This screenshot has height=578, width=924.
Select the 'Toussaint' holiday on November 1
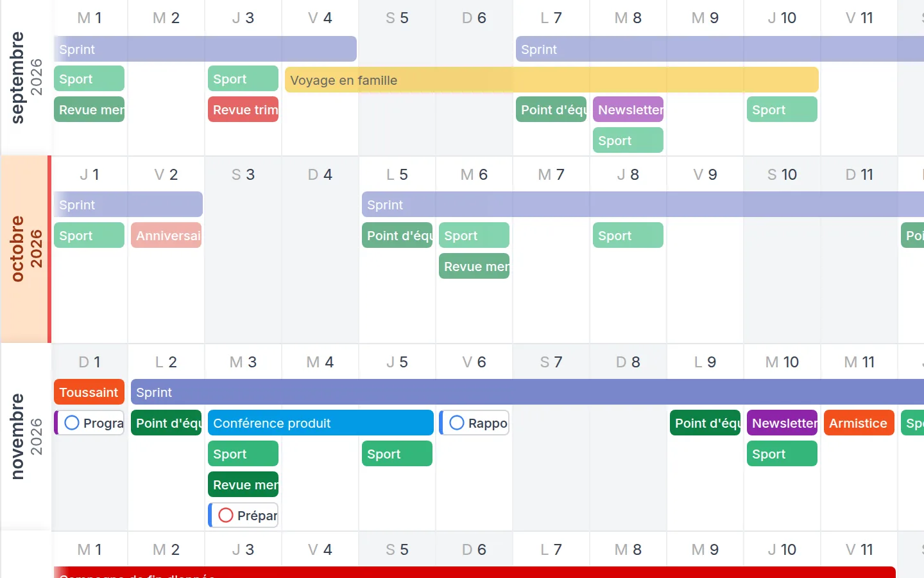point(89,392)
